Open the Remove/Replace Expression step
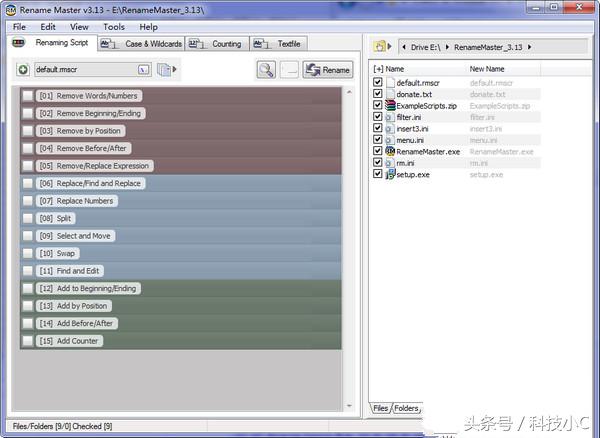Viewport: 600px width, 438px height. 95,166
